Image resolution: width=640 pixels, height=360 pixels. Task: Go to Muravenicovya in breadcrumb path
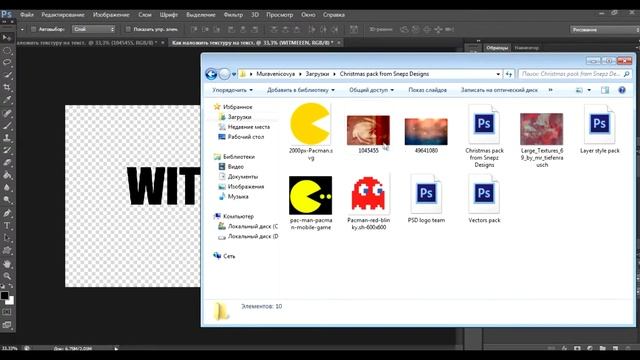(x=276, y=74)
